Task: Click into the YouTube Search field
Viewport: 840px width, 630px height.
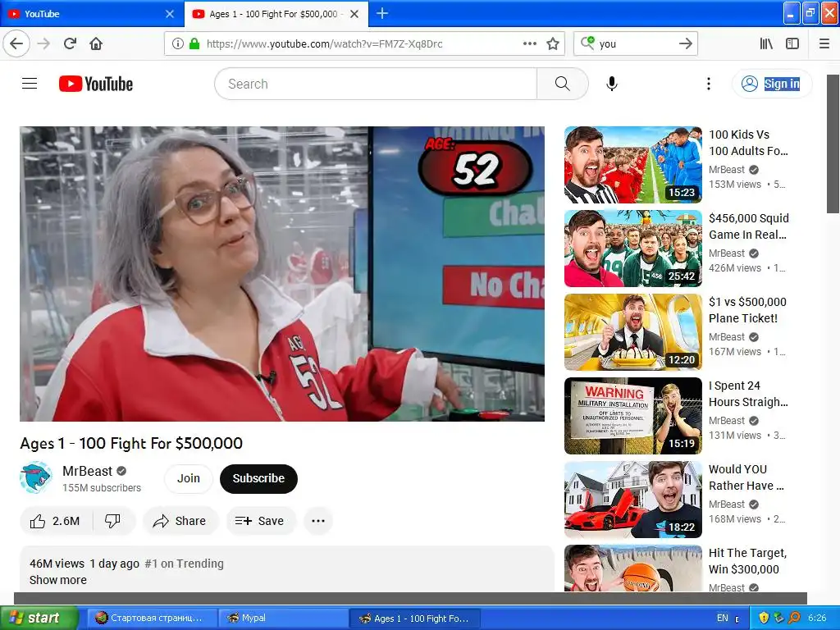Action: pyautogui.click(x=376, y=84)
